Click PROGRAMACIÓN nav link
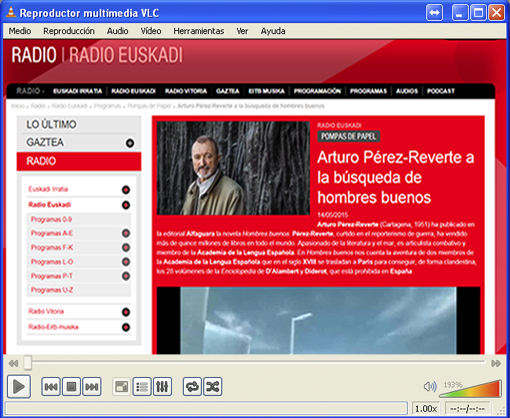This screenshot has height=418, width=510. click(x=317, y=91)
